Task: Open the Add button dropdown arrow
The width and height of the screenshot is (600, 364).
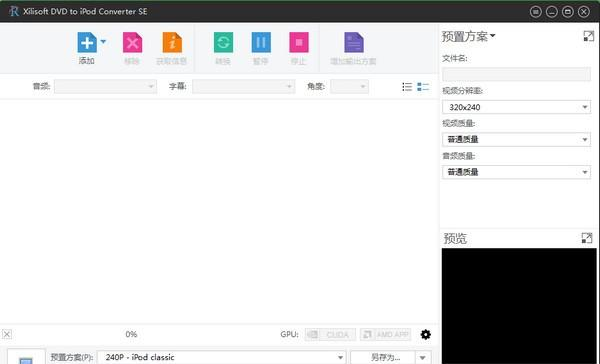Action: [103, 41]
